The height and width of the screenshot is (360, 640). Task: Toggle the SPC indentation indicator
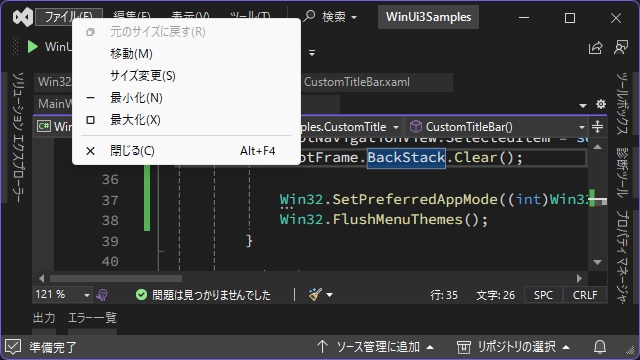click(543, 295)
